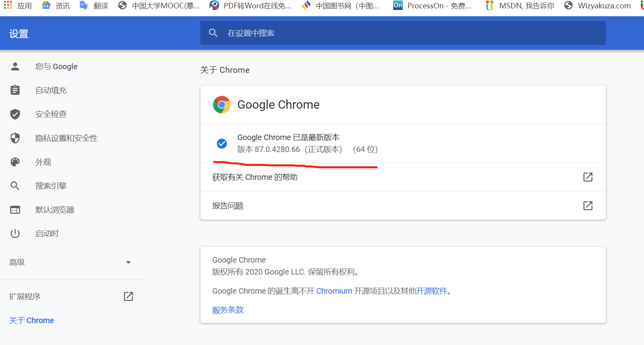Click the shield check icon for 安全检查
This screenshot has width=644, height=345.
[15, 114]
